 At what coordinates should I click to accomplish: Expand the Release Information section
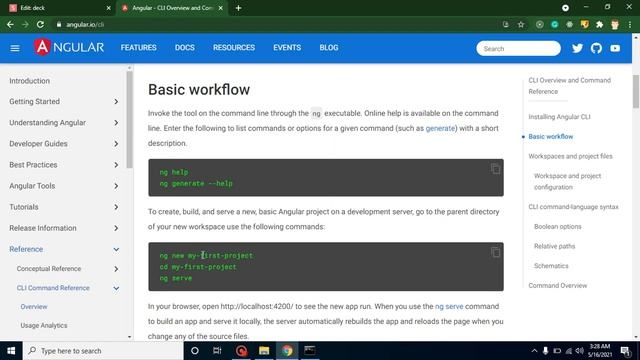pos(116,228)
